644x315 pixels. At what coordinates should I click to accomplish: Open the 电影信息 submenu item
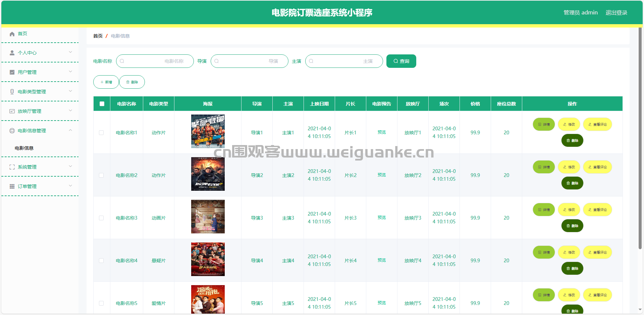[x=24, y=148]
